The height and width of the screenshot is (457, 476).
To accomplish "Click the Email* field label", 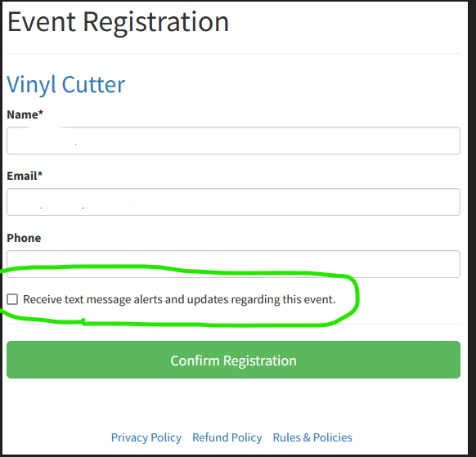I will pos(25,176).
